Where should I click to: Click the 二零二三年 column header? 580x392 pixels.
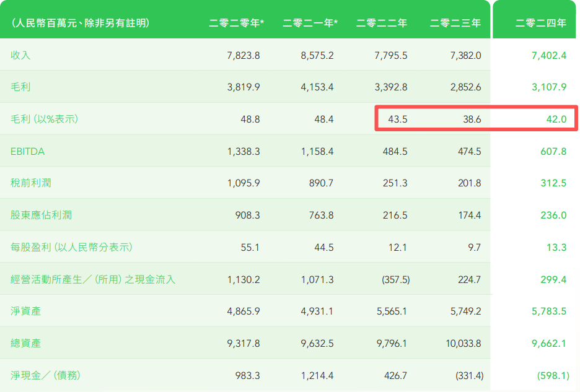455,23
